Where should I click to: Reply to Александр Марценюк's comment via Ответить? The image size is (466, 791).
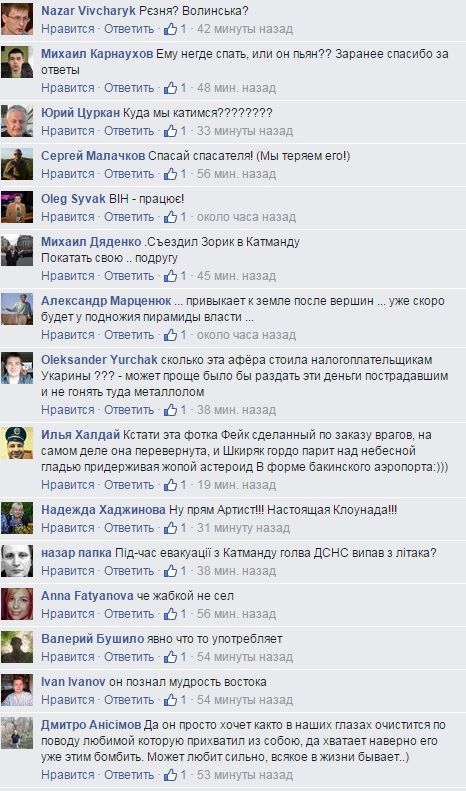coord(129,335)
